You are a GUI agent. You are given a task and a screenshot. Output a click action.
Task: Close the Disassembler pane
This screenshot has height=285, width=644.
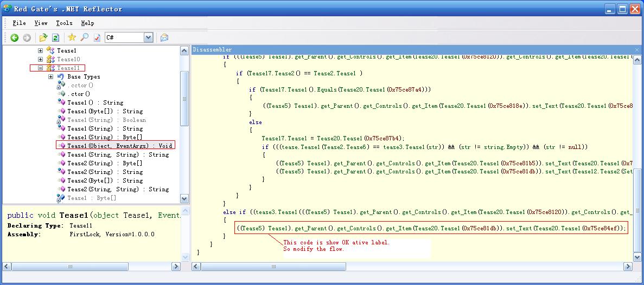coord(637,50)
